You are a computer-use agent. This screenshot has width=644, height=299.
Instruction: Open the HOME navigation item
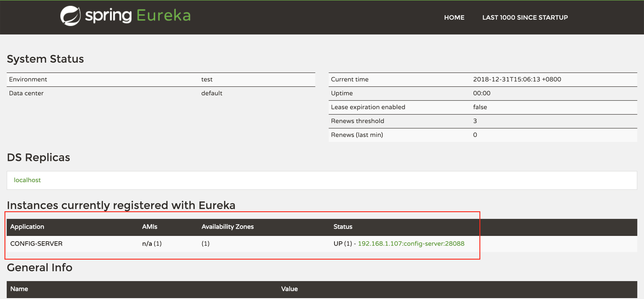[x=454, y=17]
